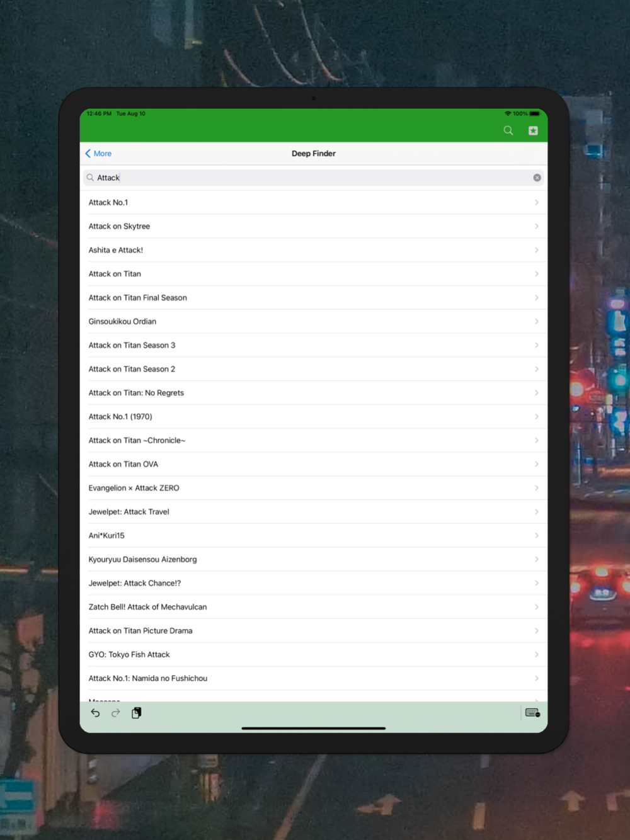Tap chevron on Ashita e Attack! row
This screenshot has height=840, width=630.
[x=537, y=250]
